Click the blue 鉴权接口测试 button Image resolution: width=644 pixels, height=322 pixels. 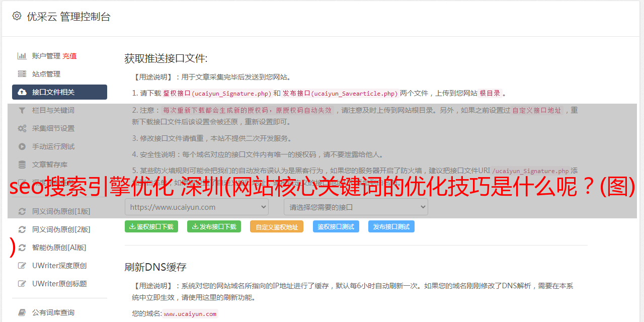[336, 227]
